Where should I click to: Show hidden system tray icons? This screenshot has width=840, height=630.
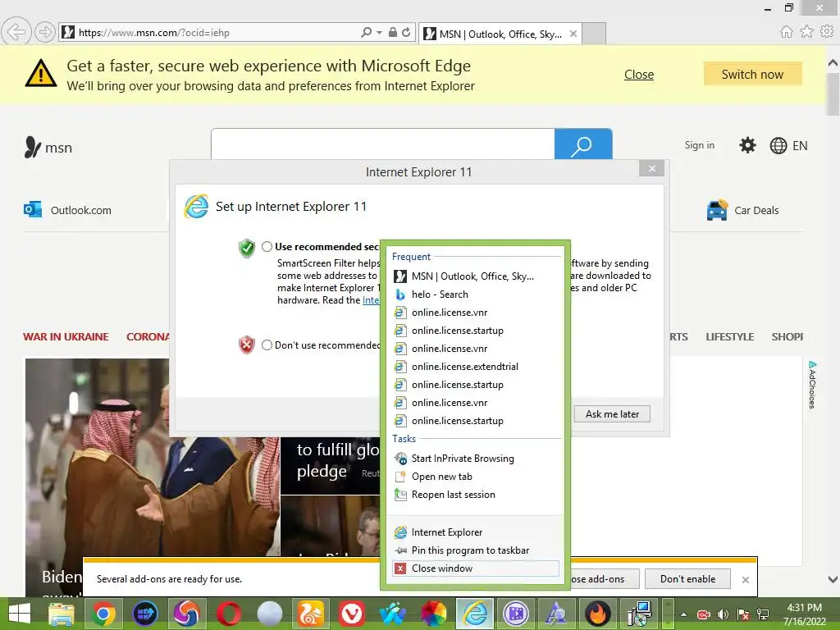coord(683,614)
